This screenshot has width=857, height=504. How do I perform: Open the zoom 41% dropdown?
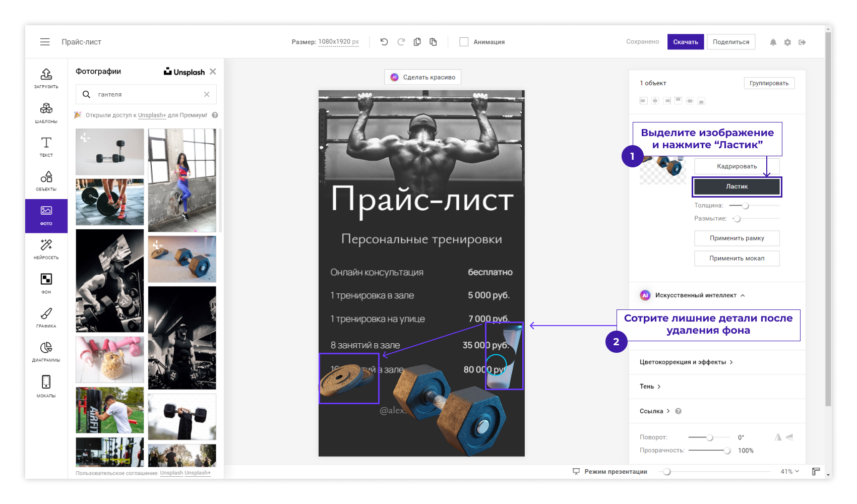(789, 471)
